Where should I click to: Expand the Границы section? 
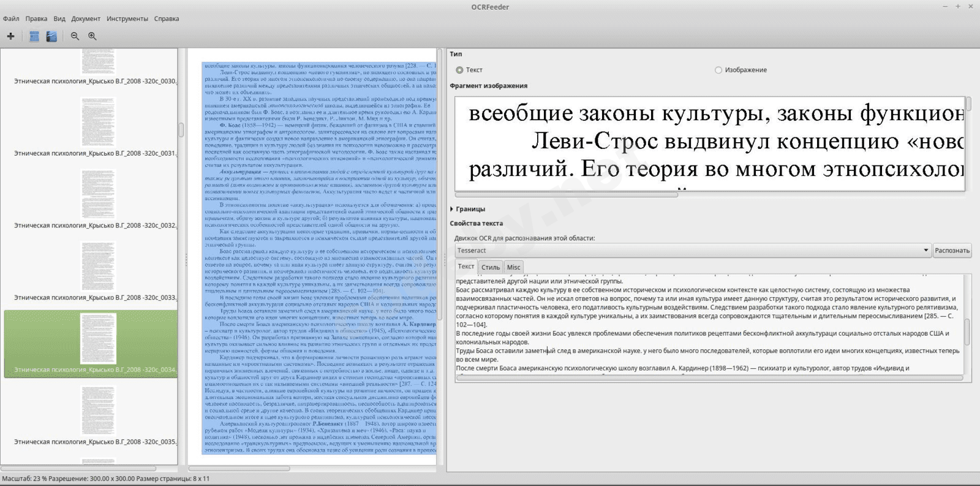469,209
